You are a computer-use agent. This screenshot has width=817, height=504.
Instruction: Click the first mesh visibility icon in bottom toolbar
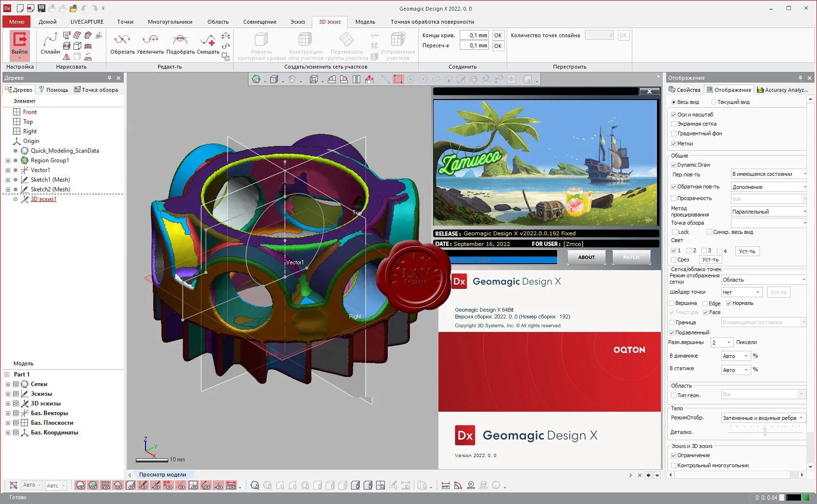(80, 485)
